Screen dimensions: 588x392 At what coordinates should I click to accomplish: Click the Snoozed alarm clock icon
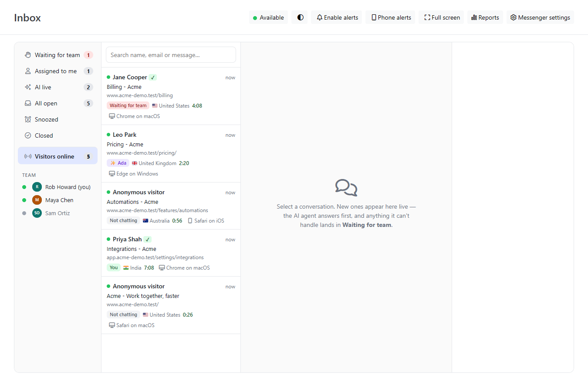coord(28,119)
